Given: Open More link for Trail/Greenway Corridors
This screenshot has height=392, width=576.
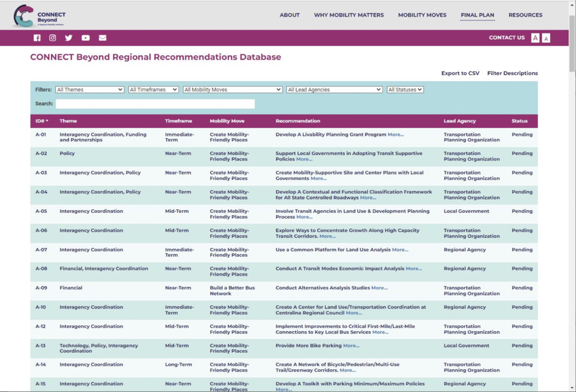Looking at the screenshot, I should pyautogui.click(x=348, y=371).
